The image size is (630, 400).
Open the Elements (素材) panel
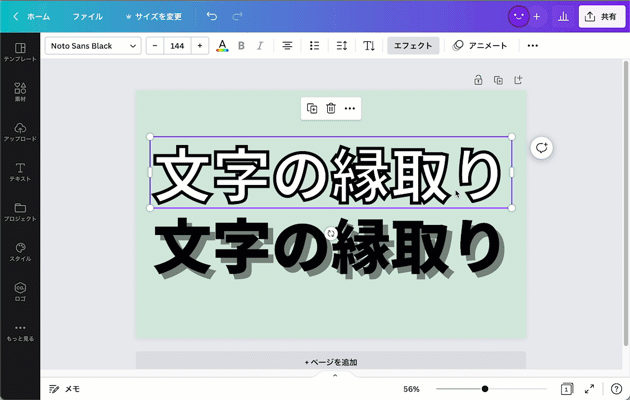(20, 92)
